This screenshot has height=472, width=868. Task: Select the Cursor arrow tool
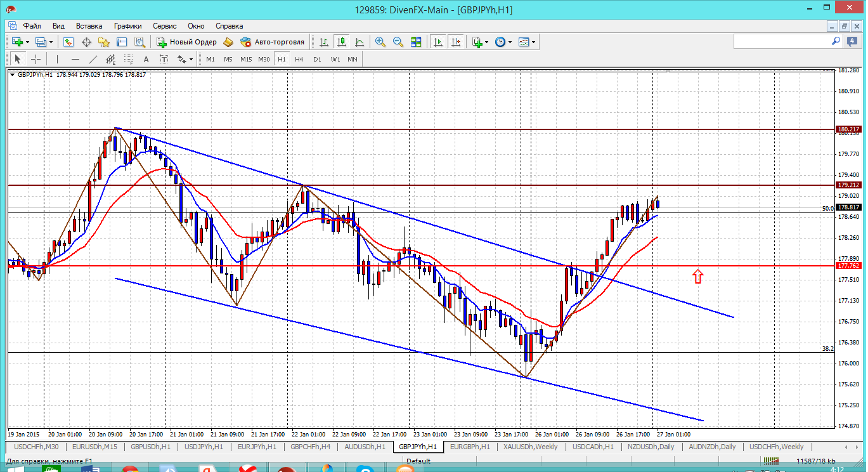pos(18,59)
